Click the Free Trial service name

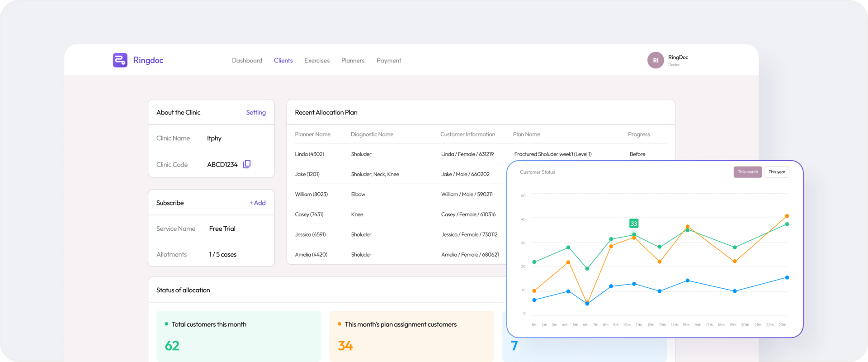click(222, 229)
